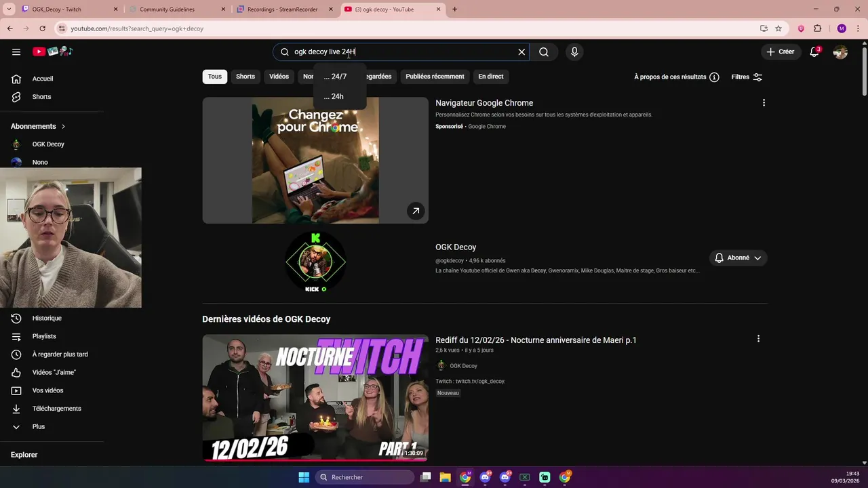
Task: Play the Nocturne Twitch rediff thumbnail
Action: [x=315, y=398]
